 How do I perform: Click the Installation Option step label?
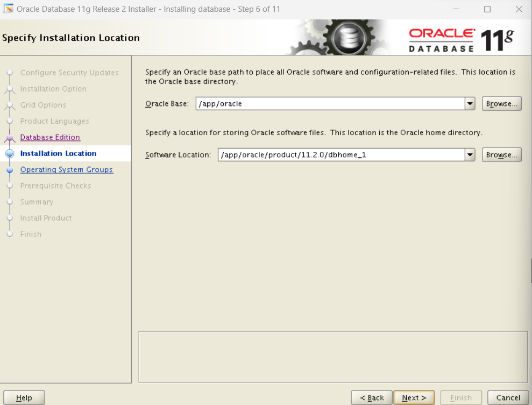(x=53, y=89)
